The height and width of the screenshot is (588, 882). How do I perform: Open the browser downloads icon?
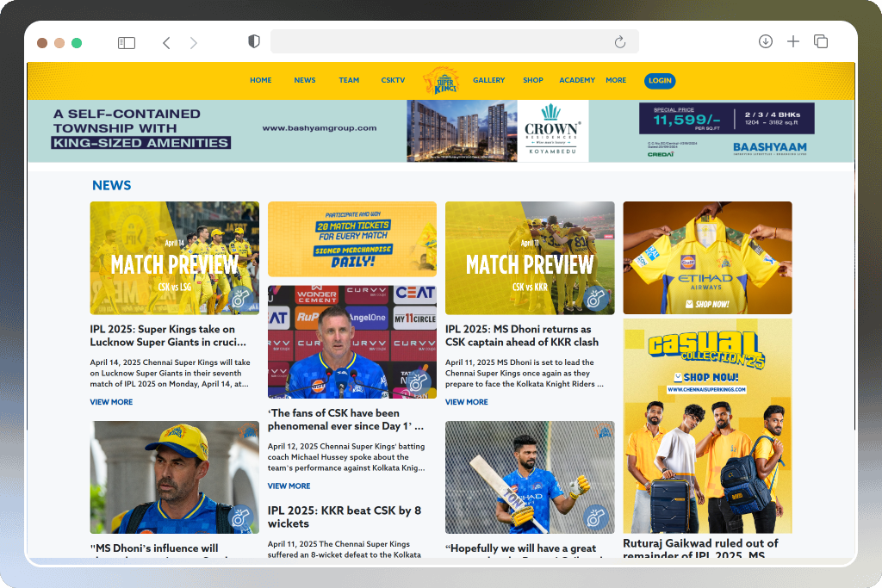coord(766,41)
